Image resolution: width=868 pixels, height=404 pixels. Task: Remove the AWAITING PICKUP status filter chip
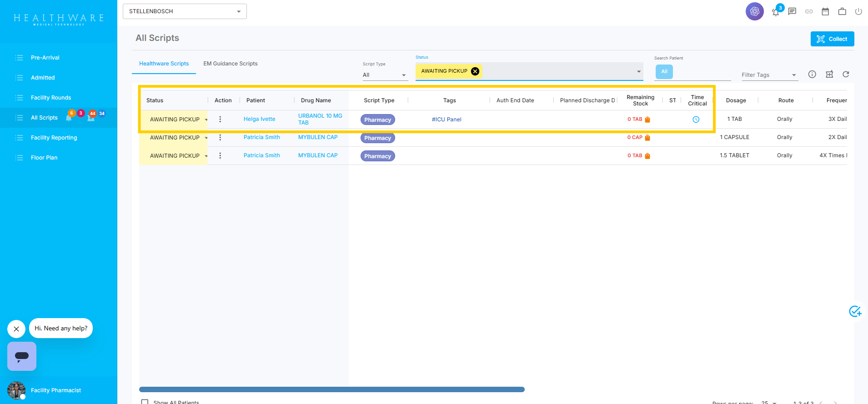[475, 71]
